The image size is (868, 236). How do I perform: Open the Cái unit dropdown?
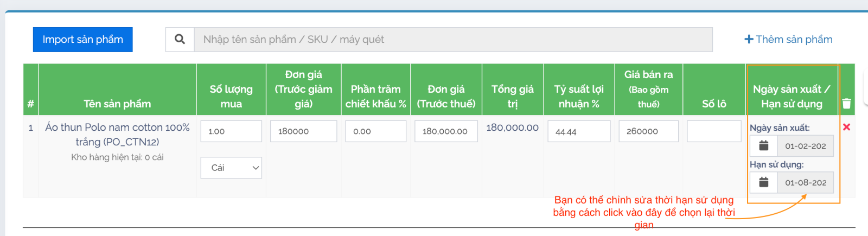coord(231,168)
